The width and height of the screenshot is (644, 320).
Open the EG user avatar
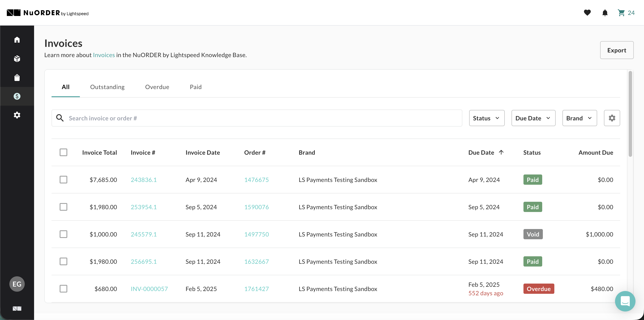17,284
